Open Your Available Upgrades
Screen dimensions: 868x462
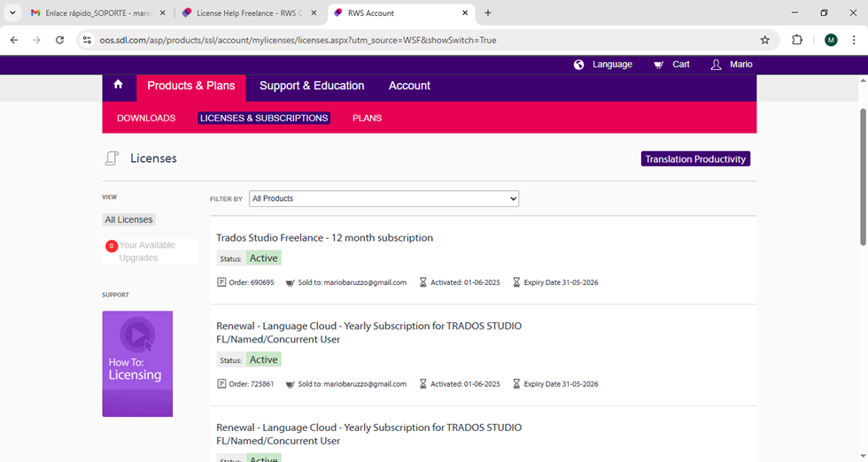click(x=147, y=251)
